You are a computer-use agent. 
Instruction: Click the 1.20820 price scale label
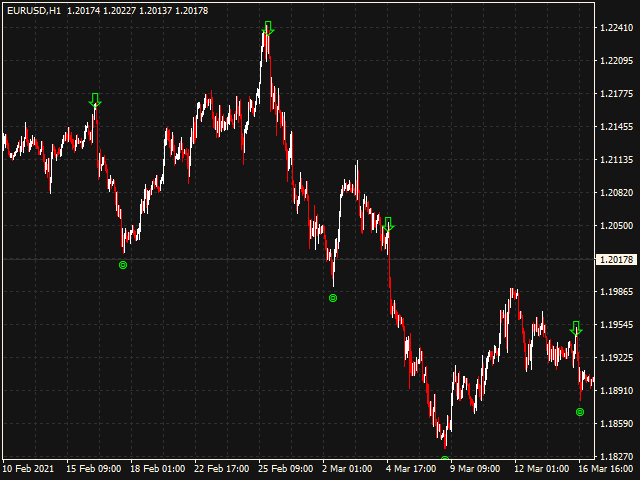[x=616, y=193]
